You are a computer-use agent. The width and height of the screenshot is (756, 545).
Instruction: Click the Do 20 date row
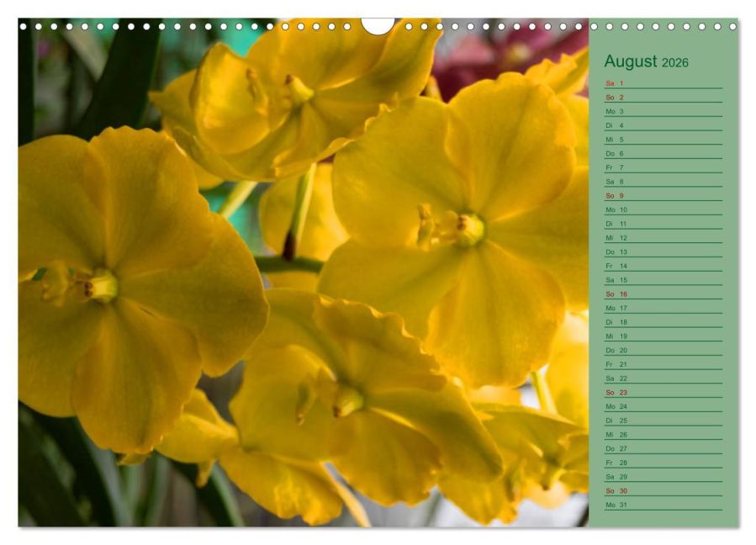click(x=663, y=350)
